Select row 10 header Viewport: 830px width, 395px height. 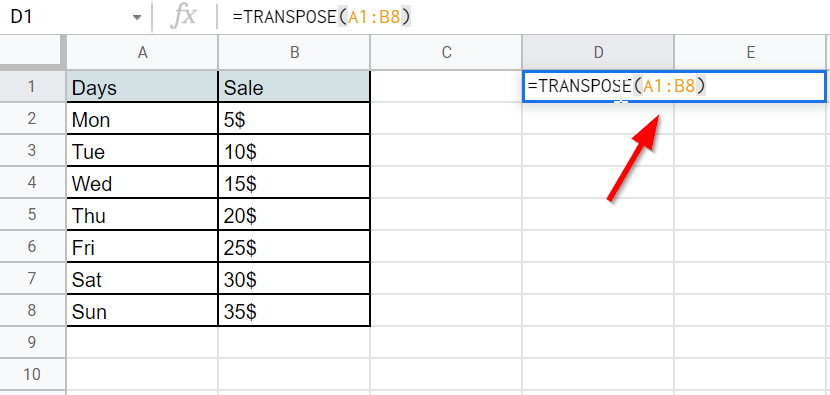pos(32,374)
